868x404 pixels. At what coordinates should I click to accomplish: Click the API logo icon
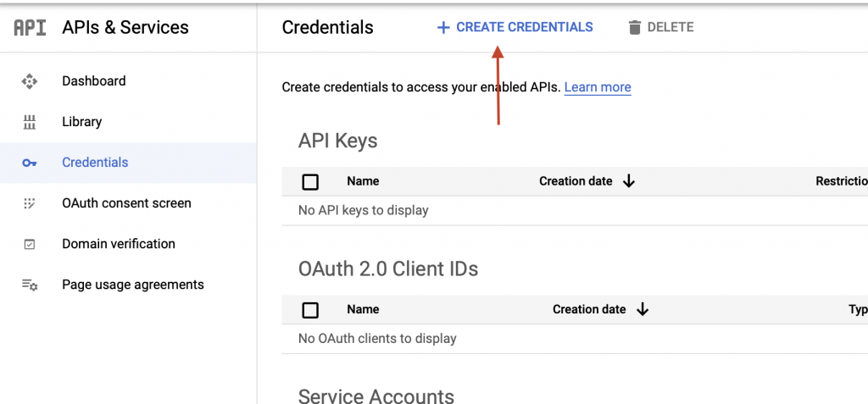[30, 28]
